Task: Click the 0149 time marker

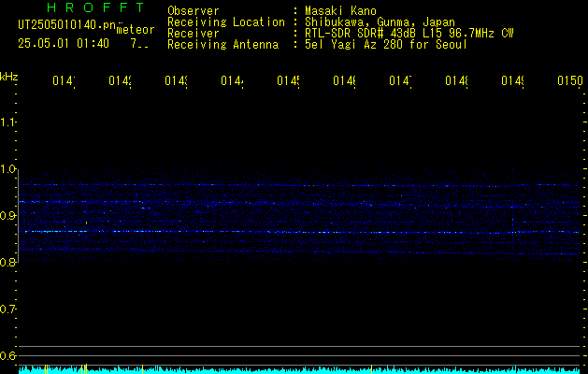Action: coord(512,80)
